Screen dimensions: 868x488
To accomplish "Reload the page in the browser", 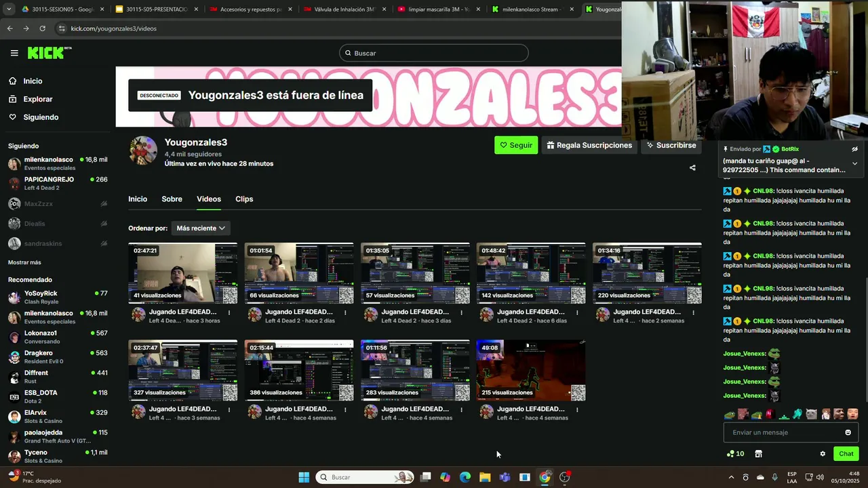I will (x=42, y=28).
